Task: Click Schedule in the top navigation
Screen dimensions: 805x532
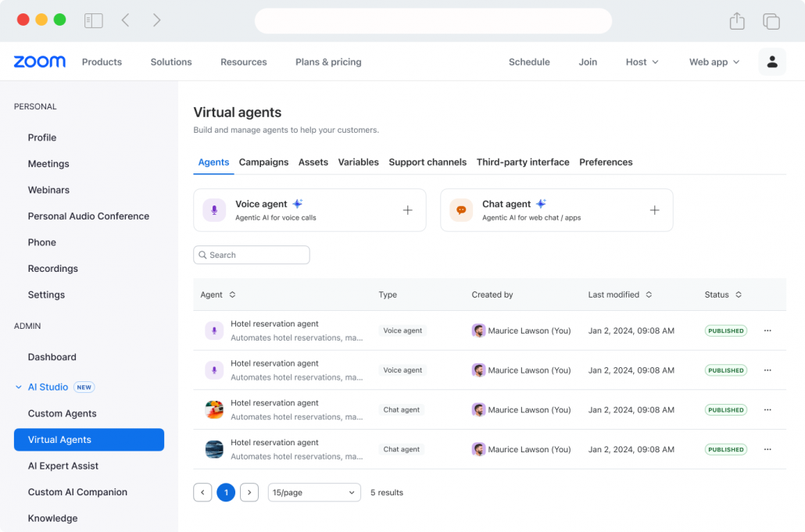Action: point(529,62)
